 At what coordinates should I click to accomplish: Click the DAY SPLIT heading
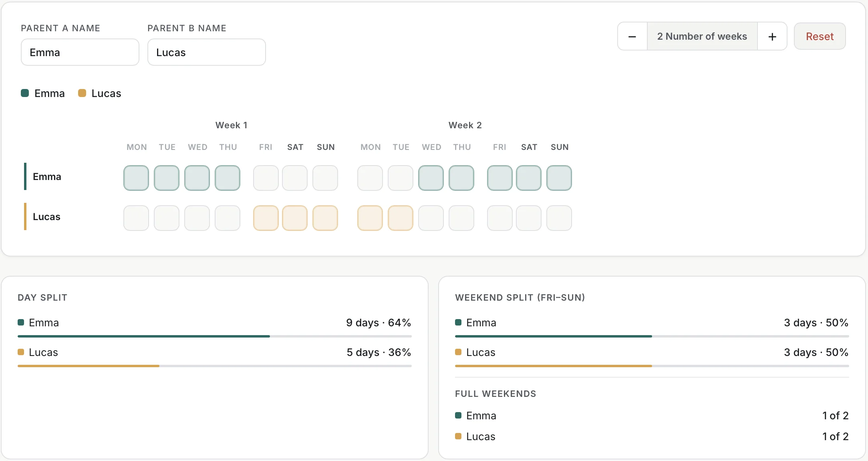42,297
